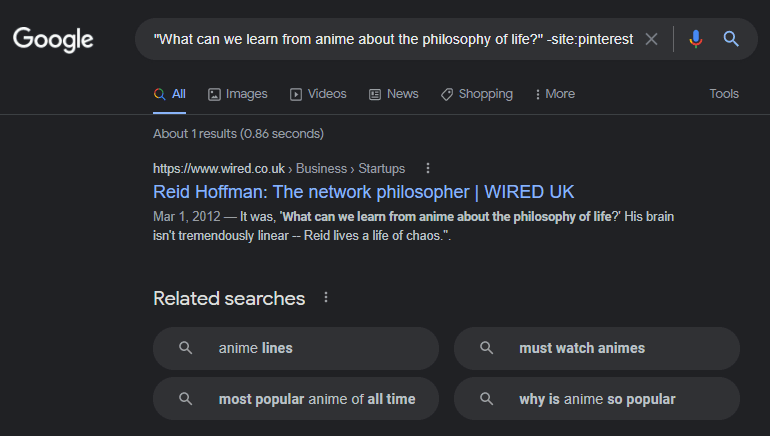Image resolution: width=770 pixels, height=436 pixels.
Task: Click the magnifier icon in "must watch animes" suggestion
Action: [486, 348]
